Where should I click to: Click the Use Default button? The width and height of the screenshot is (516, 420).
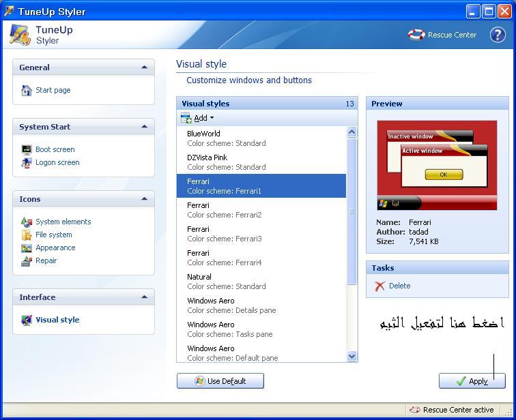click(220, 381)
